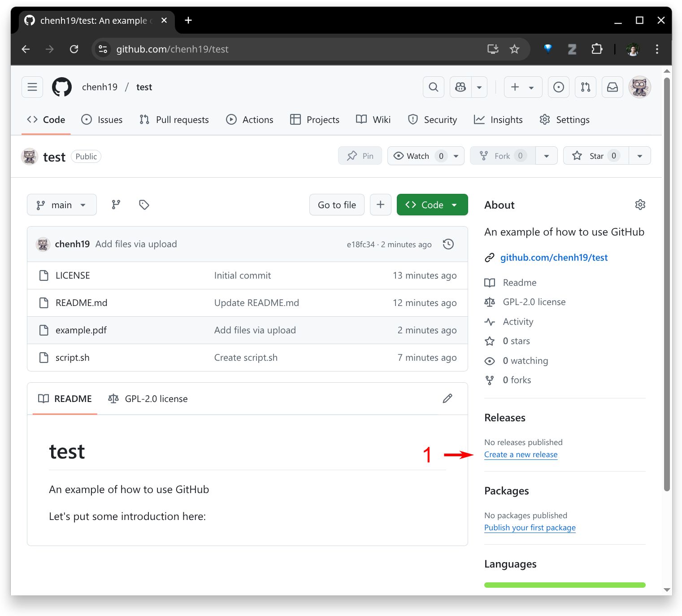Open the hamburger navigation menu

coord(32,87)
